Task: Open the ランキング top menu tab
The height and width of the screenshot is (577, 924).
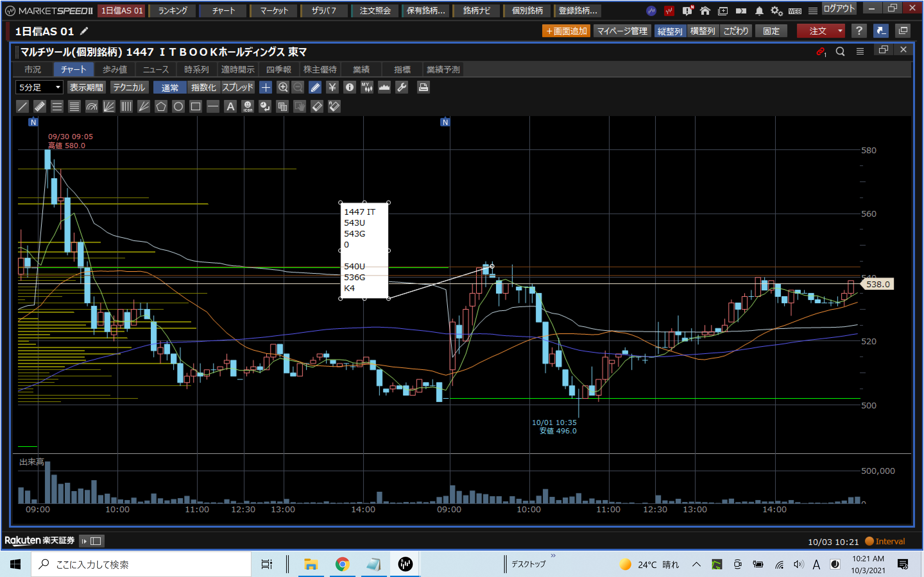Action: [173, 11]
